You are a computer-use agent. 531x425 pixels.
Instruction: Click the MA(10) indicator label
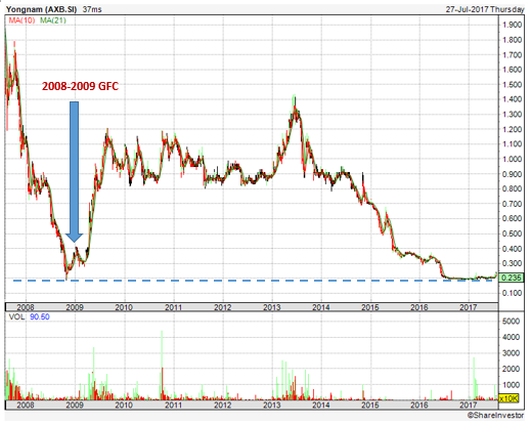[22, 21]
